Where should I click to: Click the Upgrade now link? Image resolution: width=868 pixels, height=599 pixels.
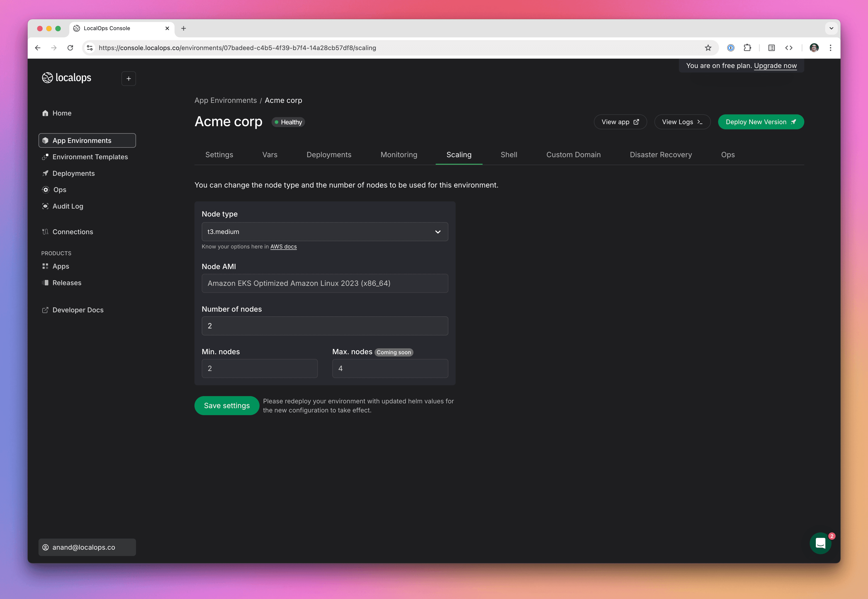pos(775,66)
